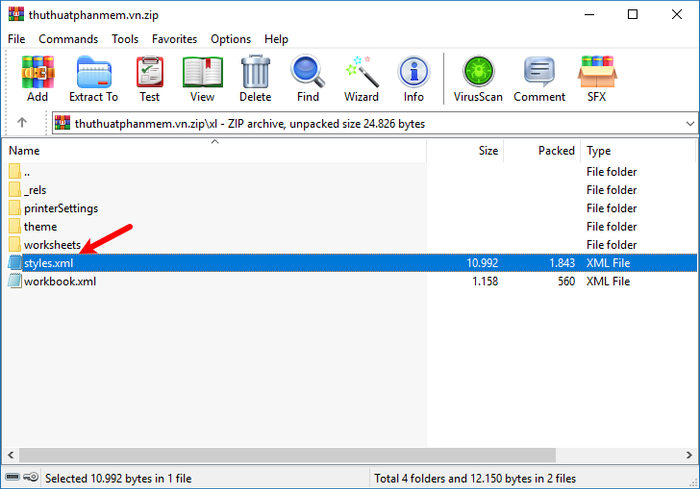Select the styles.xml file name
700x489 pixels.
tap(49, 263)
